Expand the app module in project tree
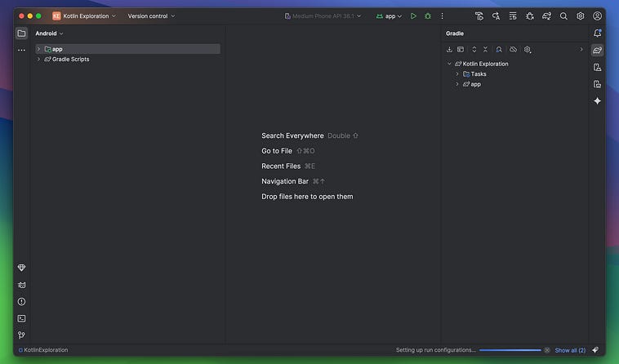Image resolution: width=619 pixels, height=364 pixels. click(x=38, y=49)
